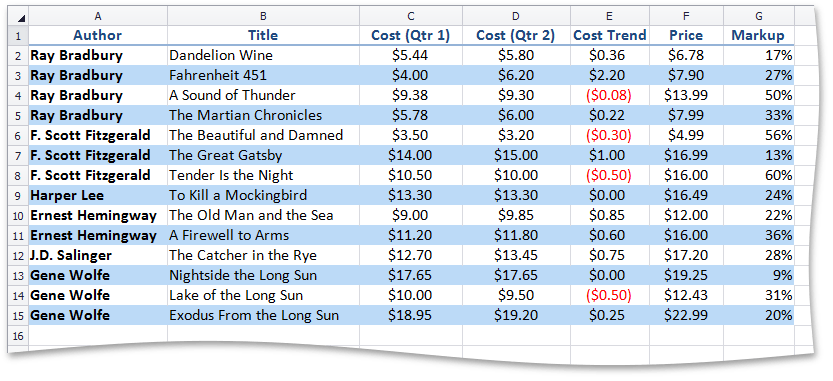833x381 pixels.
Task: Click the select-all corner triangle icon
Action: [20, 19]
